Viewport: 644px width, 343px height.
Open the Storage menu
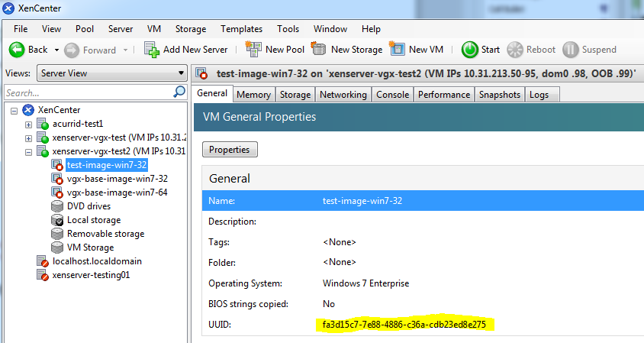[x=191, y=29]
